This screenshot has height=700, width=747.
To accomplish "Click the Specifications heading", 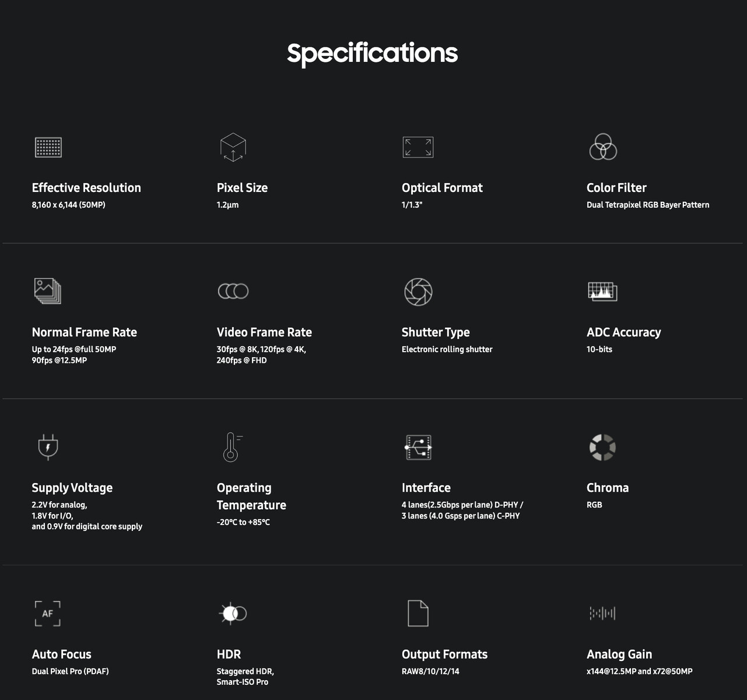I will click(372, 53).
